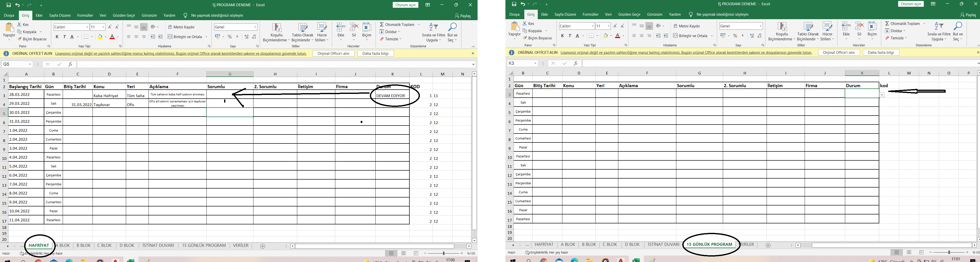Open Sırala ve Filtre Uygula in left window
This screenshot has height=262, width=980.
[x=434, y=32]
